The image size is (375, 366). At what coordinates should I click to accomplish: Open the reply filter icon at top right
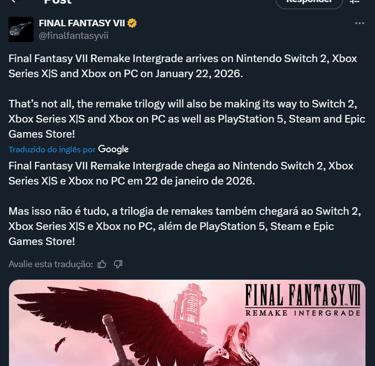click(355, 2)
